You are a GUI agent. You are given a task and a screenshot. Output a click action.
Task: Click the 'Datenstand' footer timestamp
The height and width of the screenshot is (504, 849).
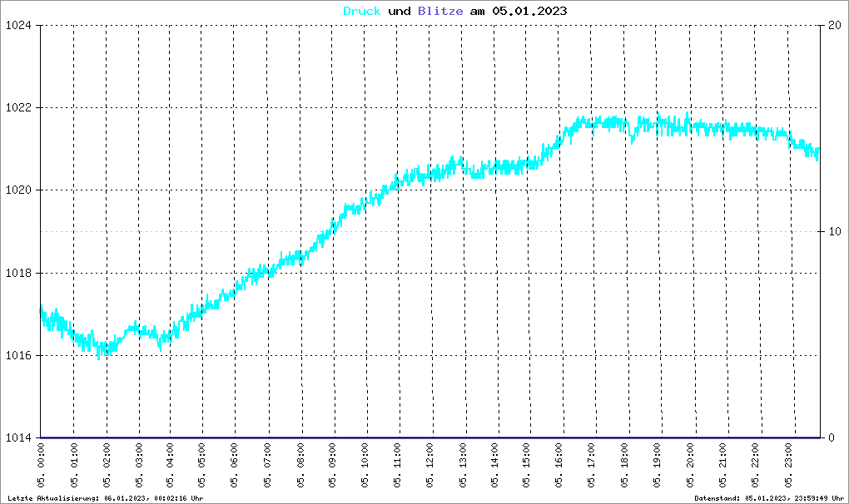(x=769, y=498)
